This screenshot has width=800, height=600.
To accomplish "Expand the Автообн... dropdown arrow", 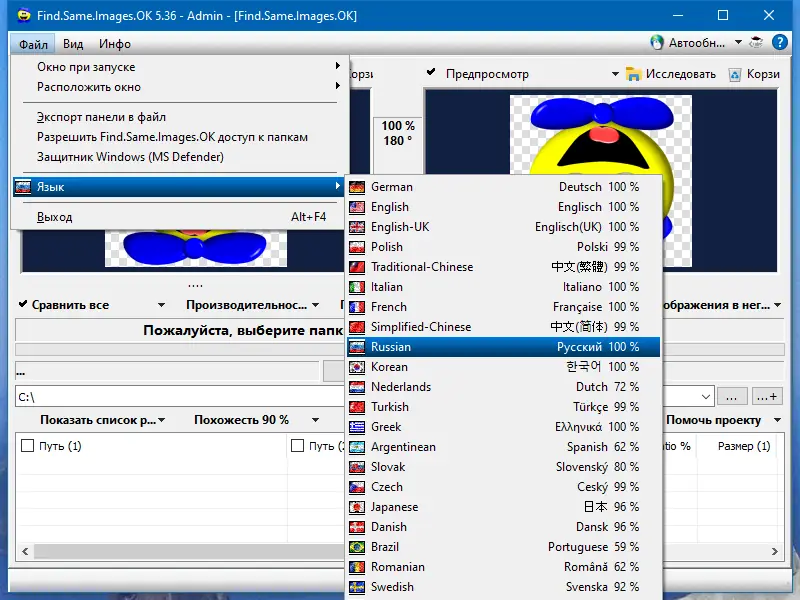I will 738,42.
